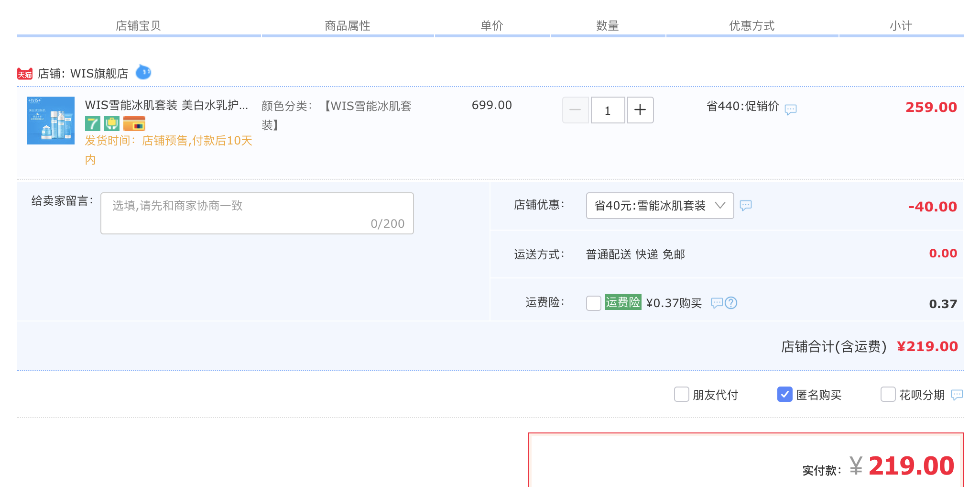Viewport: 980px width, 487px height.
Task: Open the WIS旗舰店 store link
Action: [x=99, y=74]
